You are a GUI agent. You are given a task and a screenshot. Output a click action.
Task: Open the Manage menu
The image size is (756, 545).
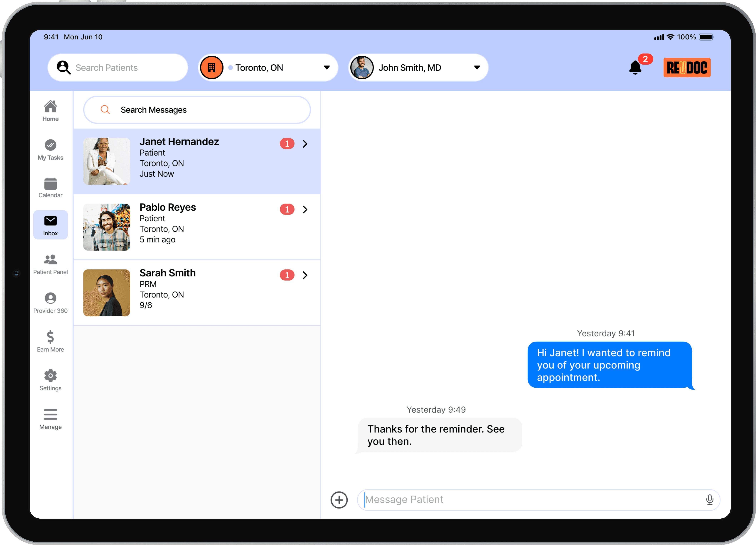pyautogui.click(x=50, y=419)
